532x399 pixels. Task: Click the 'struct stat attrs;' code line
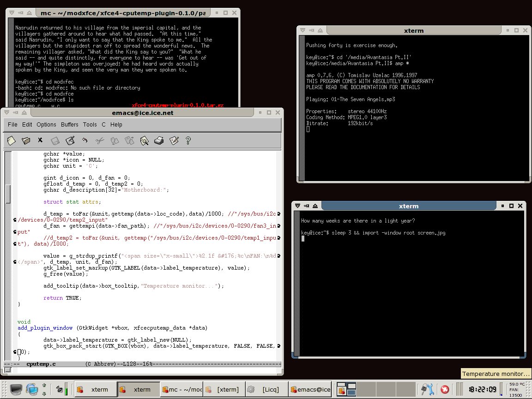[x=72, y=202]
